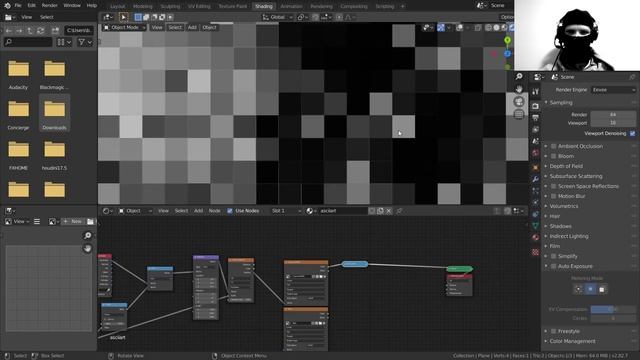
Task: Click the pan hand icon in the 3D viewport
Action: coord(519,89)
